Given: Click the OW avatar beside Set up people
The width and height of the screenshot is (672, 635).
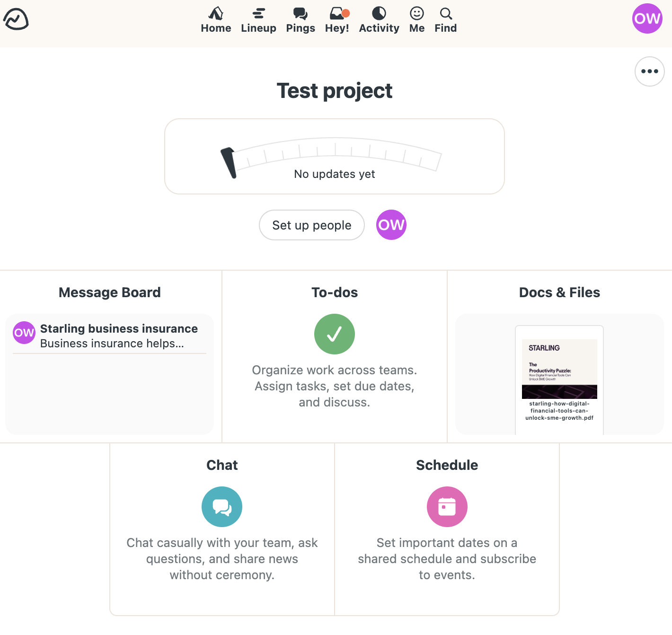Looking at the screenshot, I should (391, 225).
